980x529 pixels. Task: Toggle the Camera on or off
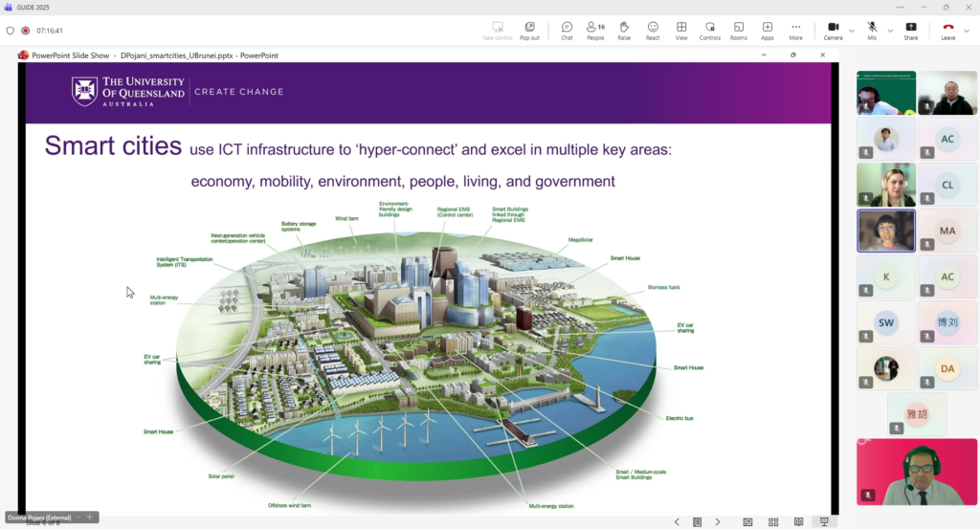pos(832,31)
